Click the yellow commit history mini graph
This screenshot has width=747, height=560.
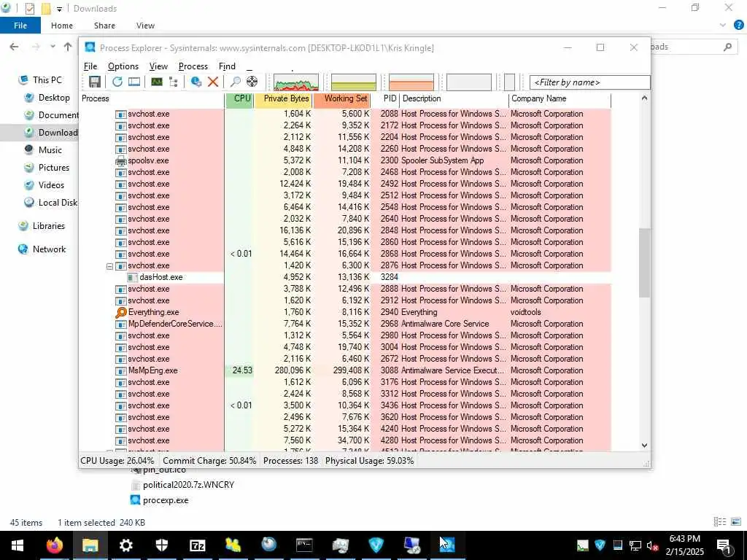[x=354, y=82]
